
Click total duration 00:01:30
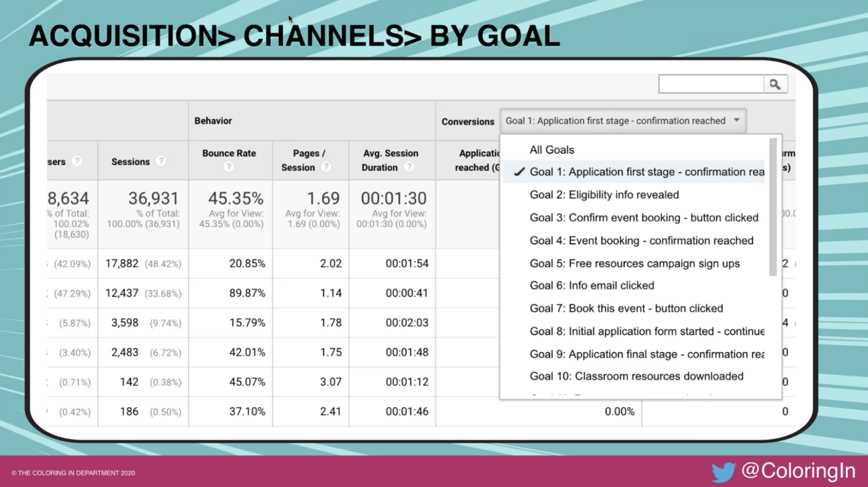pos(394,199)
